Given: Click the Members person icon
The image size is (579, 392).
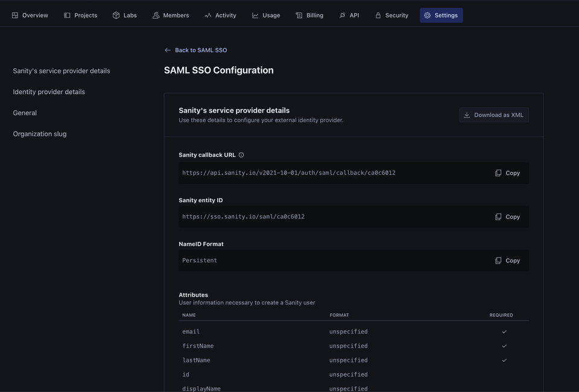Looking at the screenshot, I should [156, 15].
